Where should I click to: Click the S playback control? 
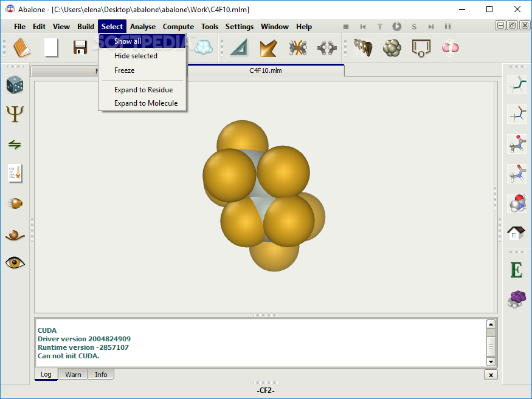coord(414,27)
